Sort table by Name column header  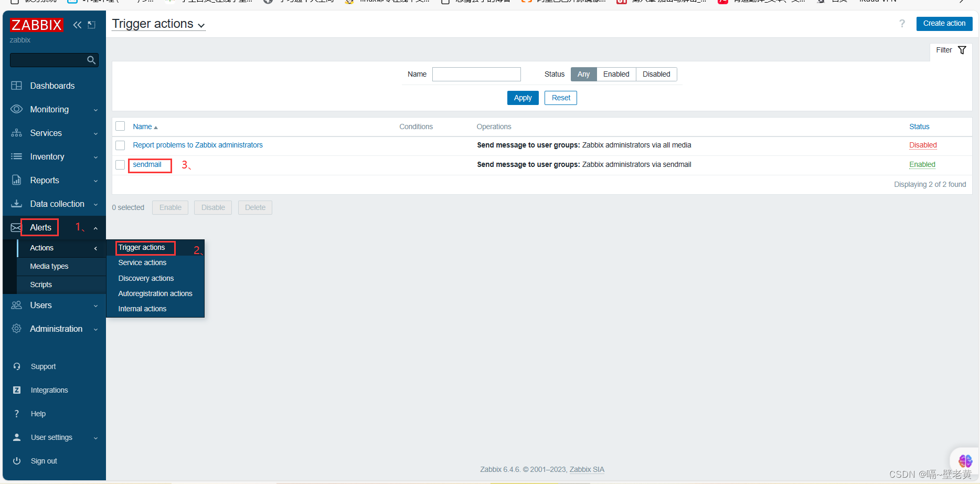(x=145, y=127)
